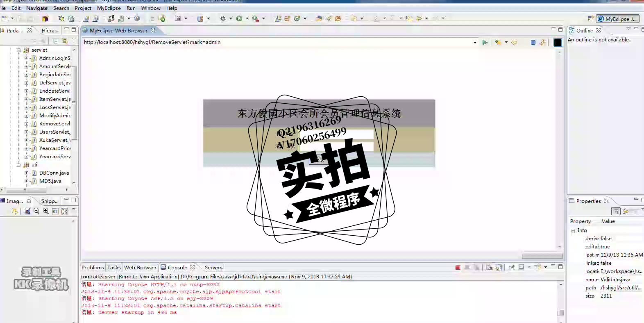The width and height of the screenshot is (644, 323).
Task: Click the Pin Console icon
Action: [511, 267]
